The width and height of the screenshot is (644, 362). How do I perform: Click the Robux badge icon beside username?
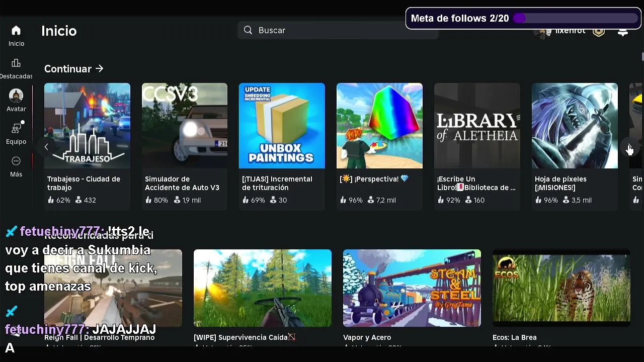(599, 32)
